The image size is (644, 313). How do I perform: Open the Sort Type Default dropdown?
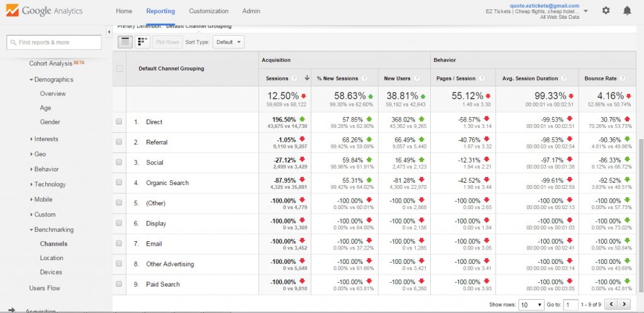pos(228,42)
